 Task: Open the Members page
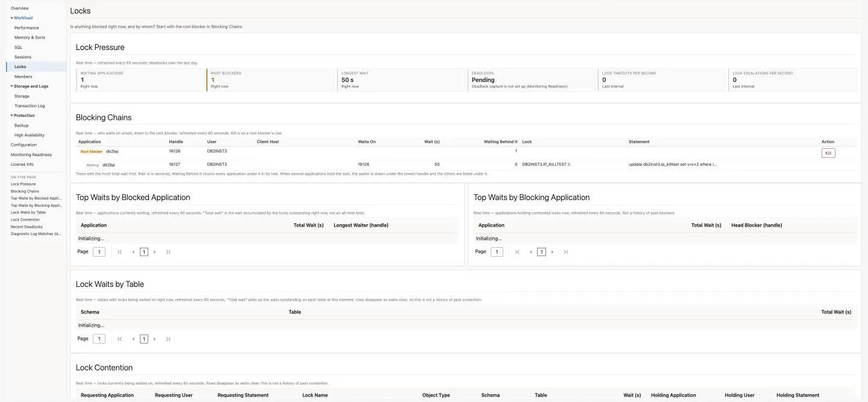[x=24, y=77]
